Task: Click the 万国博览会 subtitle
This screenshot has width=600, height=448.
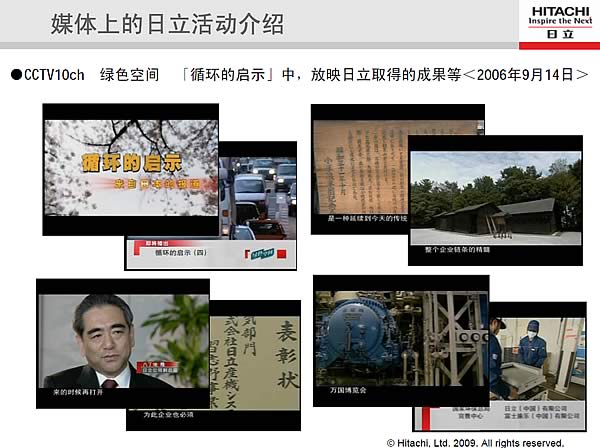Action: [x=348, y=390]
